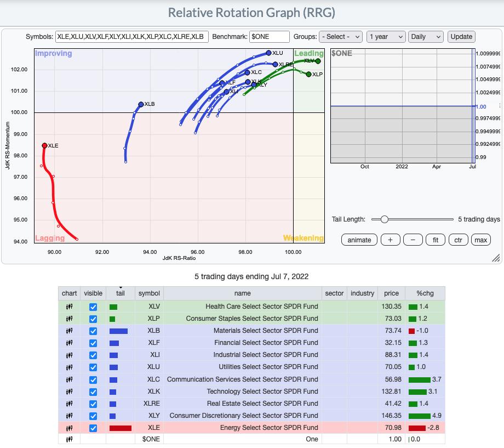
Task: Sort table by name column header
Action: [243, 293]
